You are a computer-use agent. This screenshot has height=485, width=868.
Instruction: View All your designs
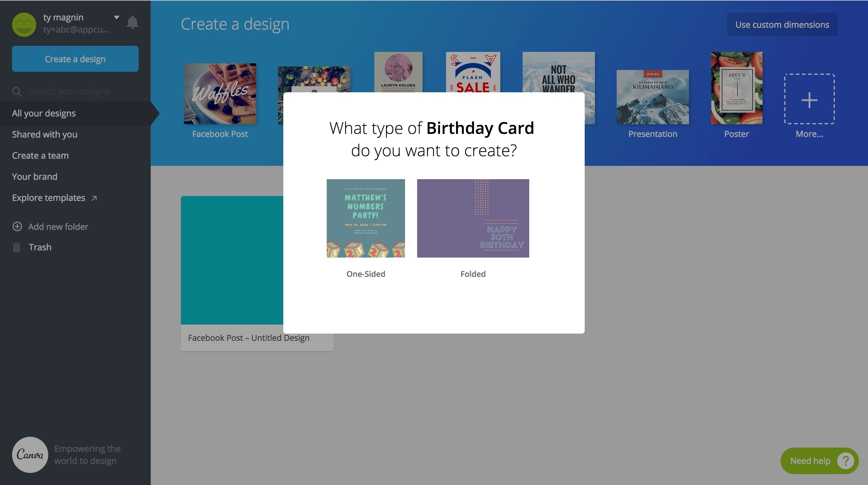click(43, 113)
